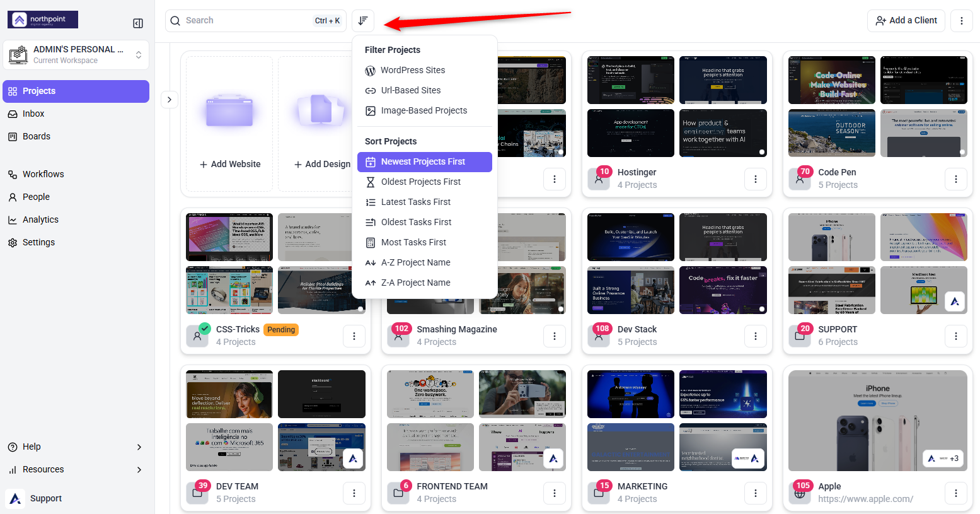The width and height of the screenshot is (980, 514).
Task: Filter by Image-Based Projects
Action: 425,111
